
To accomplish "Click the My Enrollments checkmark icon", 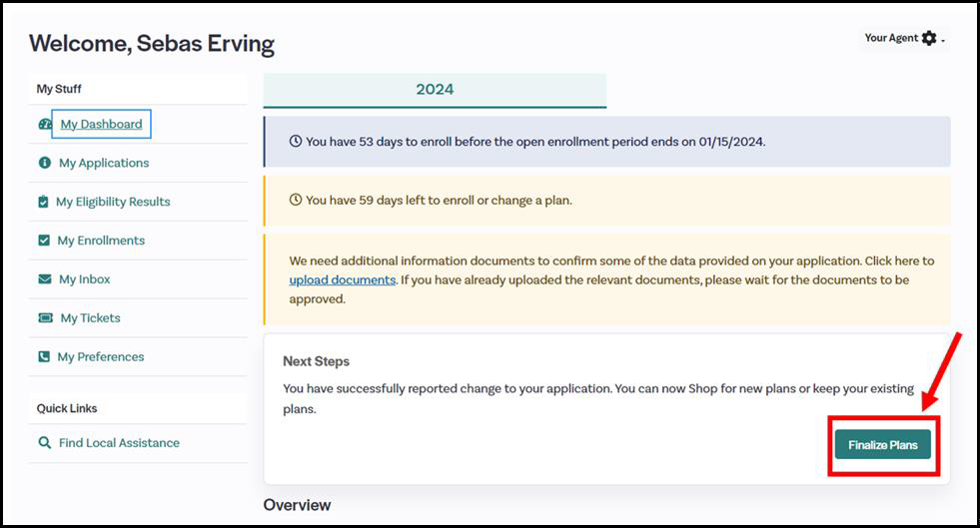I will point(43,241).
